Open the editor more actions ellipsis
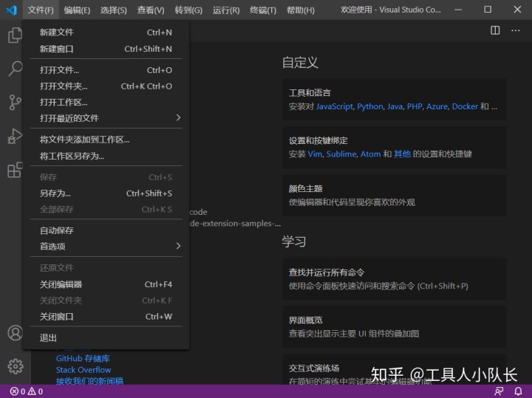Screen dimensions: 532x398 coord(516,30)
